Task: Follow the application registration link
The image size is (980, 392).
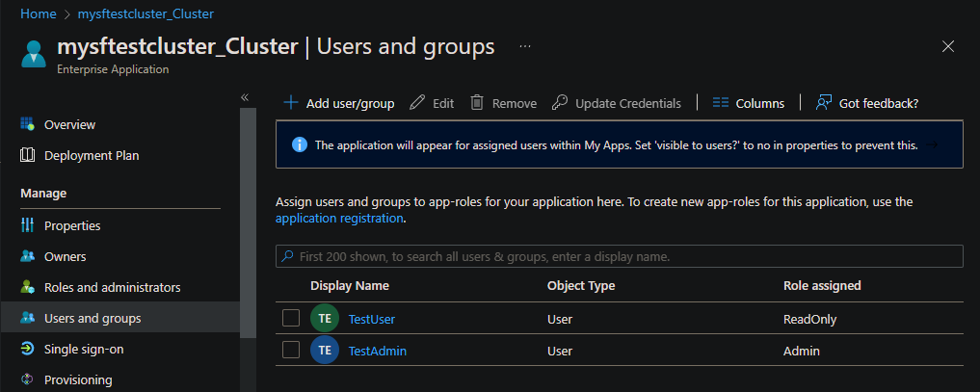Action: [339, 219]
